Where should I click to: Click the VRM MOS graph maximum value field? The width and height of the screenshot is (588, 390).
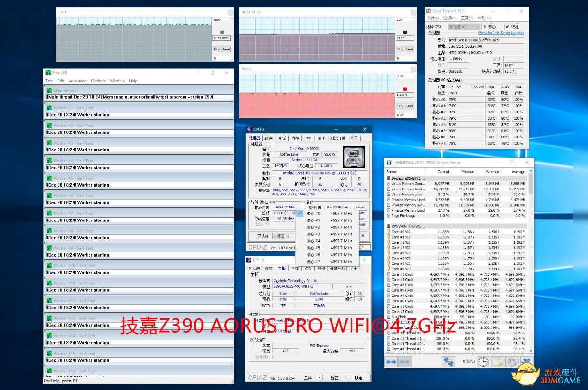click(404, 19)
